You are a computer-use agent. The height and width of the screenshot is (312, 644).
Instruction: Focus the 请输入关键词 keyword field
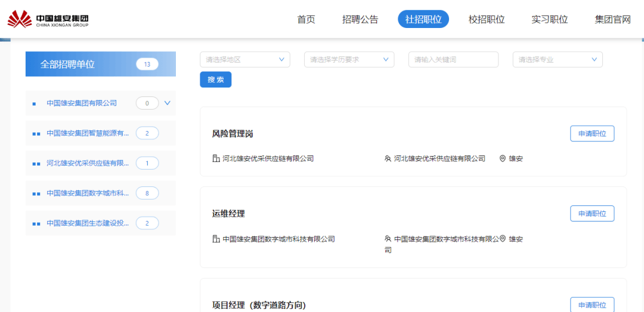(453, 60)
